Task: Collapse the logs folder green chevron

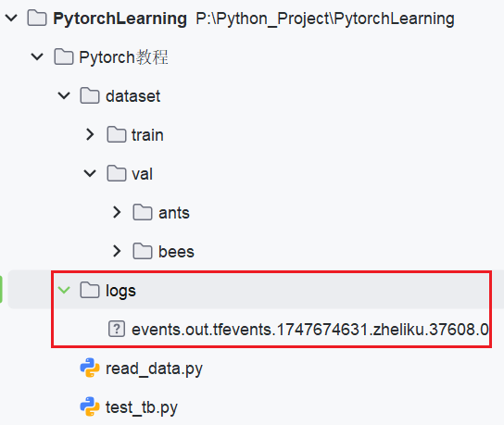Action: click(x=64, y=290)
